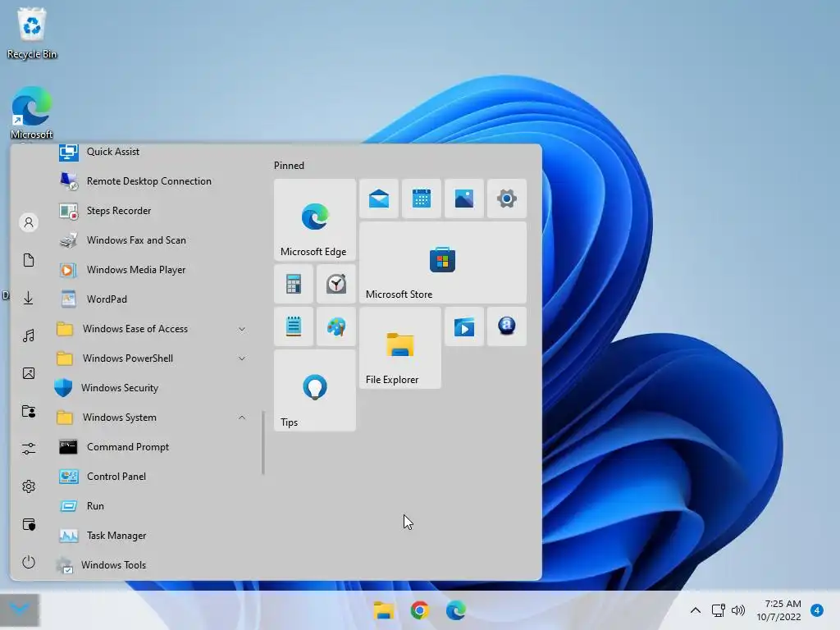Open the Calendar pinned tile
840x630 pixels.
(422, 199)
